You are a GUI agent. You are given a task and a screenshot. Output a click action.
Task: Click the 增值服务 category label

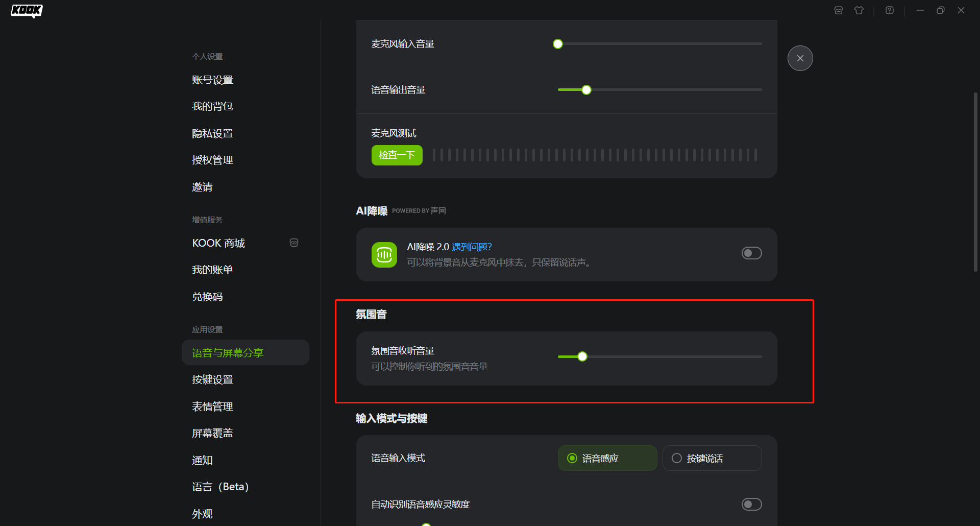207,220
